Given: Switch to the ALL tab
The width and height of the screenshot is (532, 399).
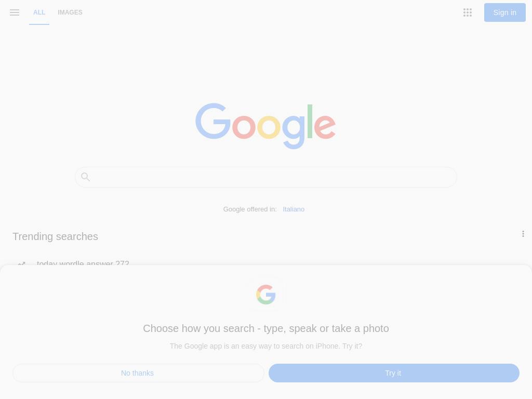Looking at the screenshot, I should (39, 12).
